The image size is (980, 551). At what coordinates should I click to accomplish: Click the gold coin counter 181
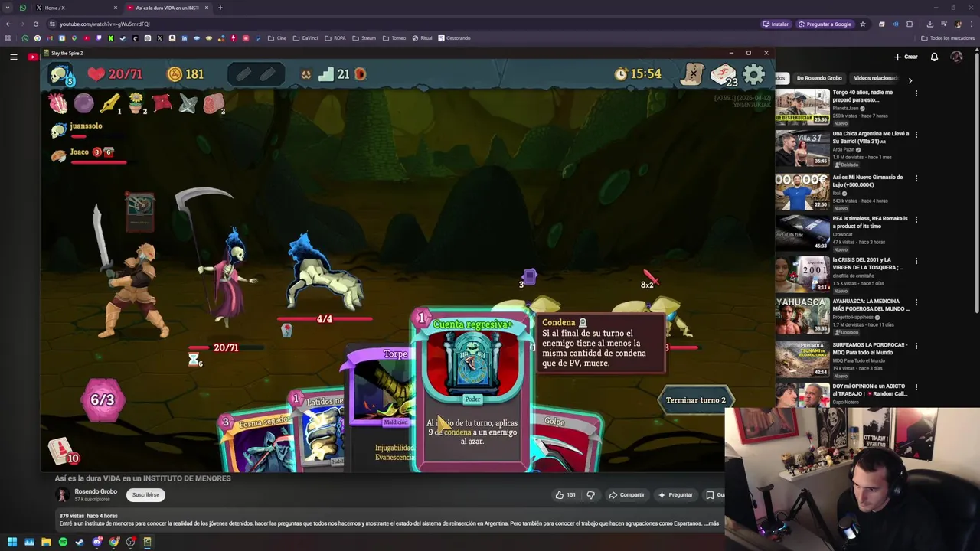(185, 74)
